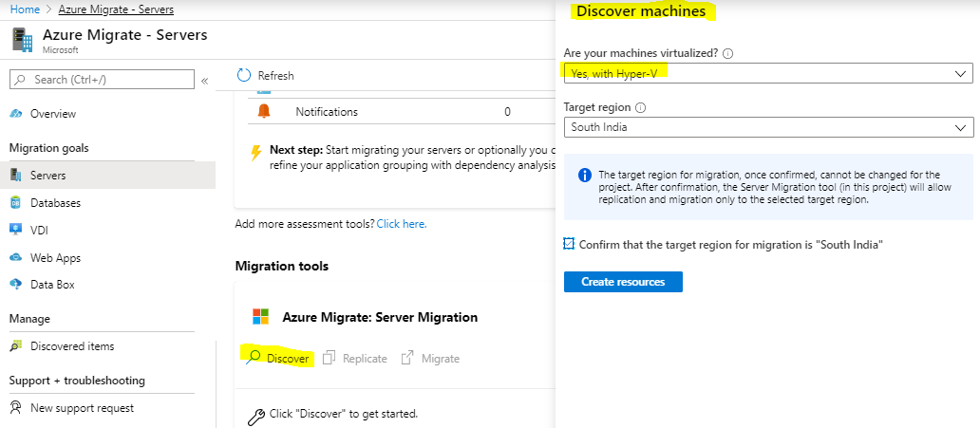This screenshot has width=980, height=428.
Task: Select Servers under Migration goals
Action: (107, 176)
